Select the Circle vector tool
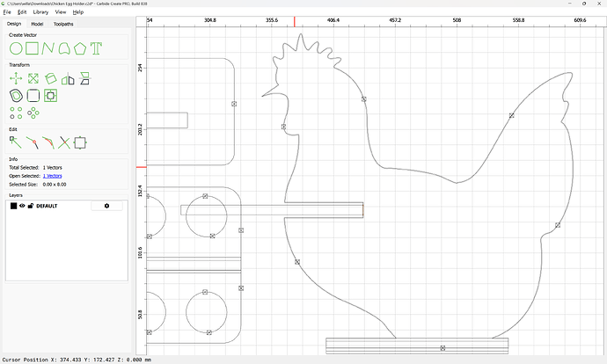607x364 pixels. tap(16, 47)
